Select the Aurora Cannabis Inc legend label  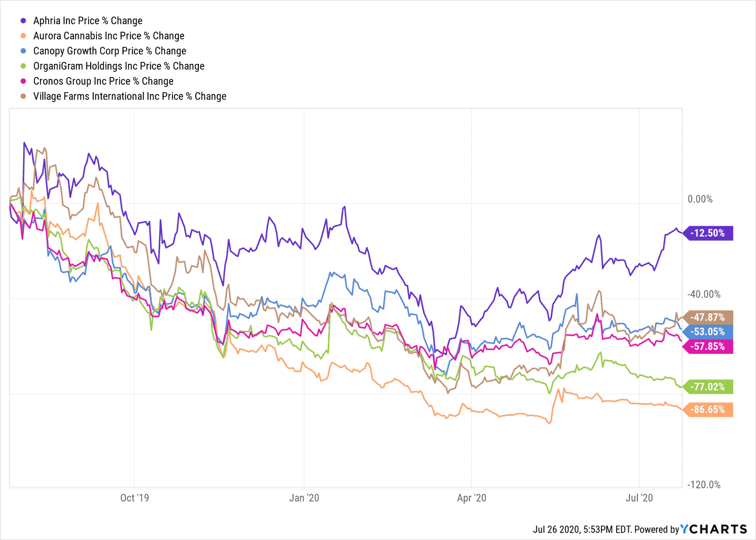109,36
